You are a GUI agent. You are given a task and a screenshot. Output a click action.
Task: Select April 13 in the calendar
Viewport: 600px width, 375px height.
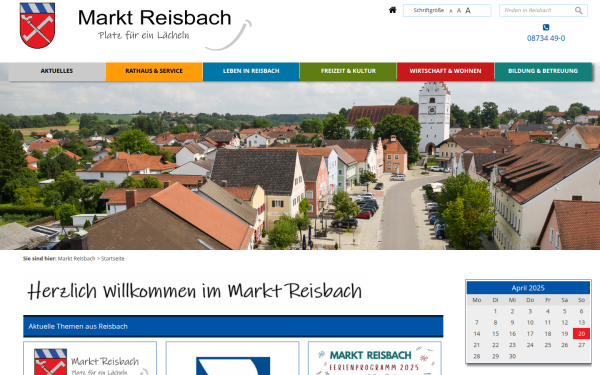[x=581, y=323]
